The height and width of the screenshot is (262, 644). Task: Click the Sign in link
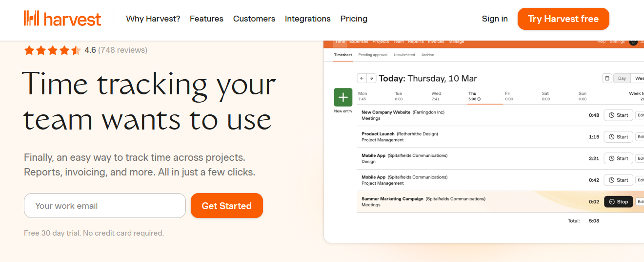tap(495, 19)
